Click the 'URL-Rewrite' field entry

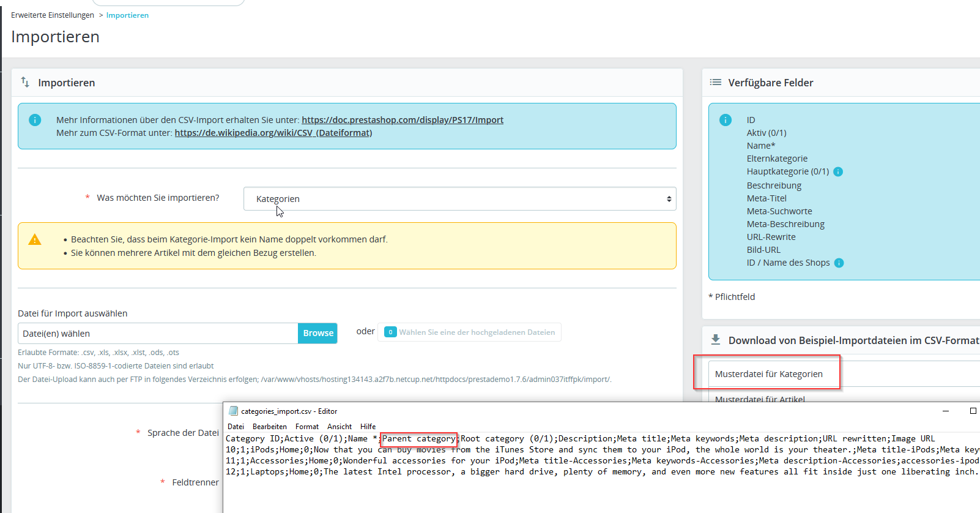(x=771, y=237)
